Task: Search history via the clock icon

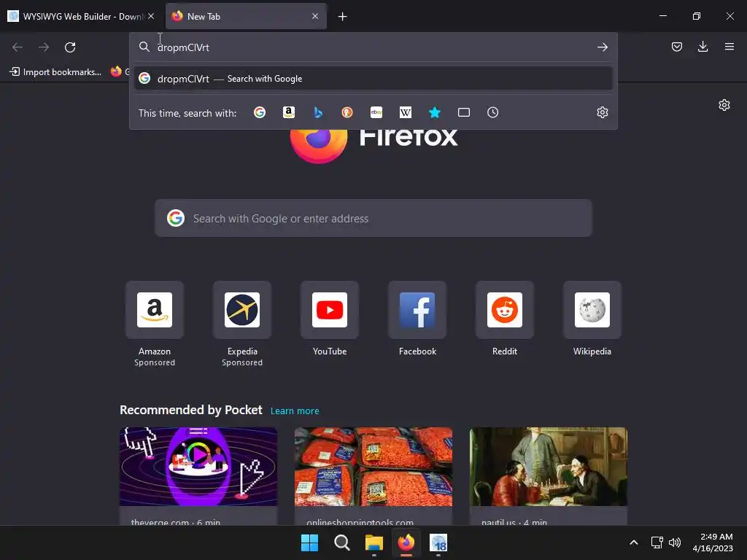Action: click(492, 112)
